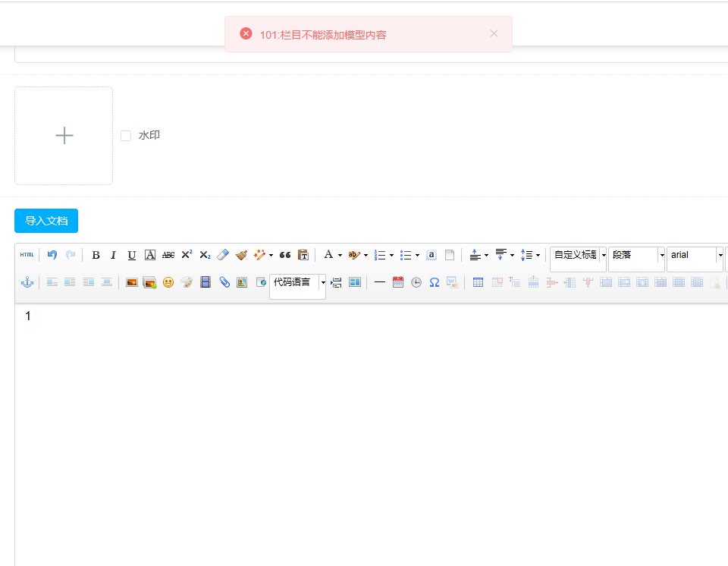The height and width of the screenshot is (566, 728).
Task: Open special characters Omega dialog
Action: tap(435, 282)
